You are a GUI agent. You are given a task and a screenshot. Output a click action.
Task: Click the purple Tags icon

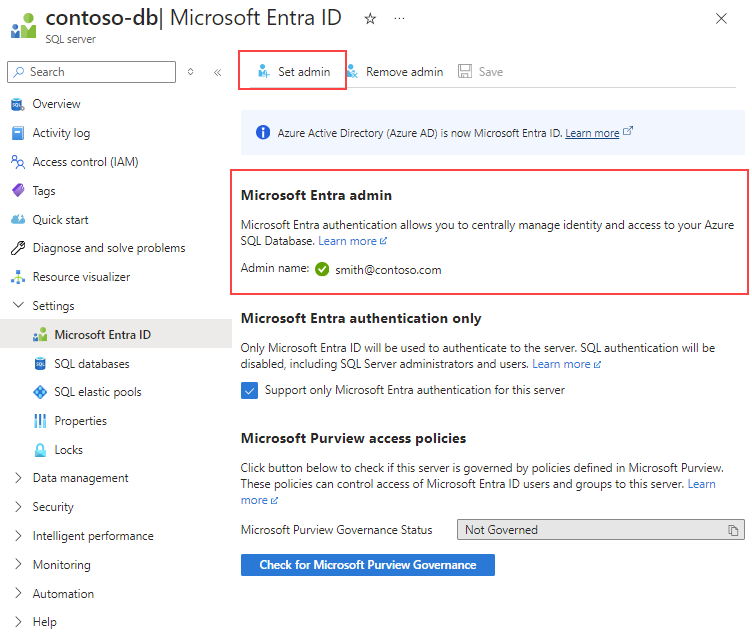pyautogui.click(x=18, y=191)
